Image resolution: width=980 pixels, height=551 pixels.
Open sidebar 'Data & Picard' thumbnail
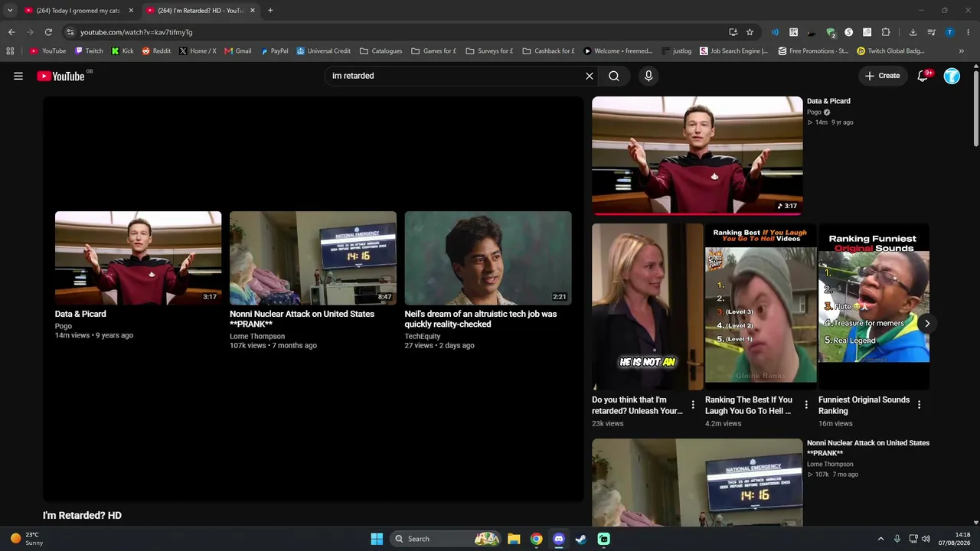point(697,155)
